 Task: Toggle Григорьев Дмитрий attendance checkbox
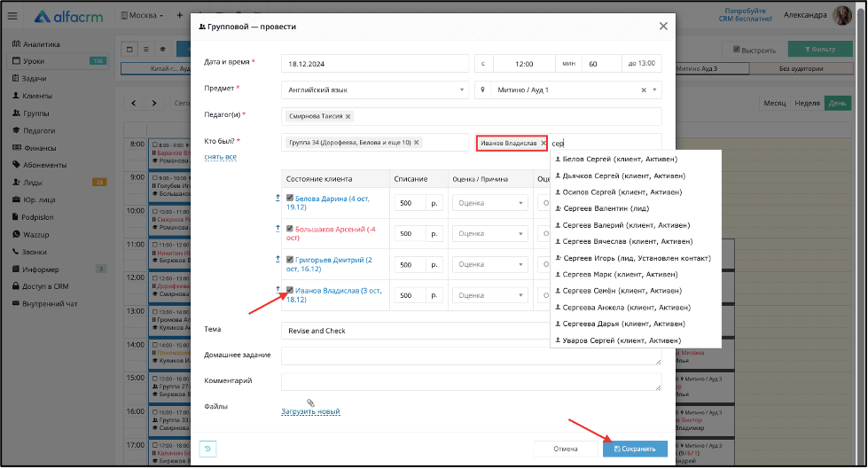290,259
